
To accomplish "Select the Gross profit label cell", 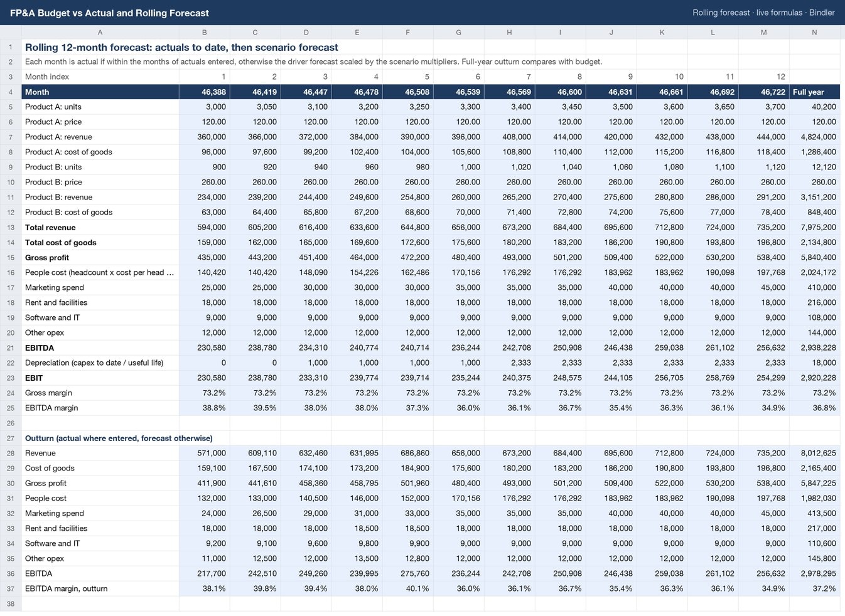I will pyautogui.click(x=100, y=257).
